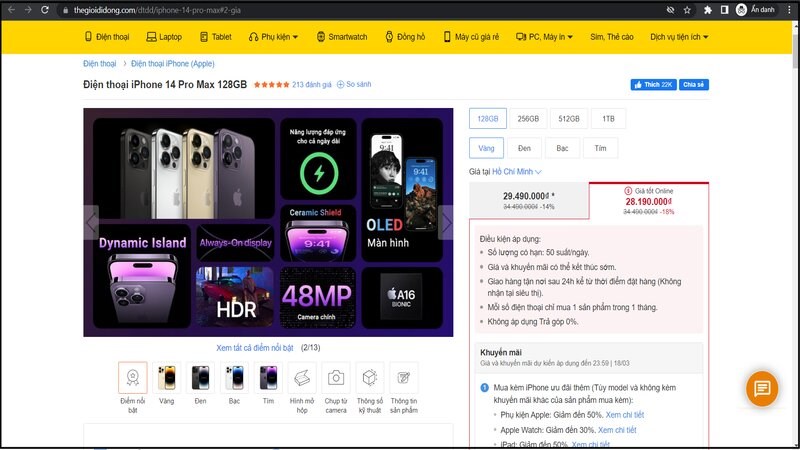The image size is (800, 450).
Task: Open the browser extensions puzzle icon
Action: coord(708,10)
